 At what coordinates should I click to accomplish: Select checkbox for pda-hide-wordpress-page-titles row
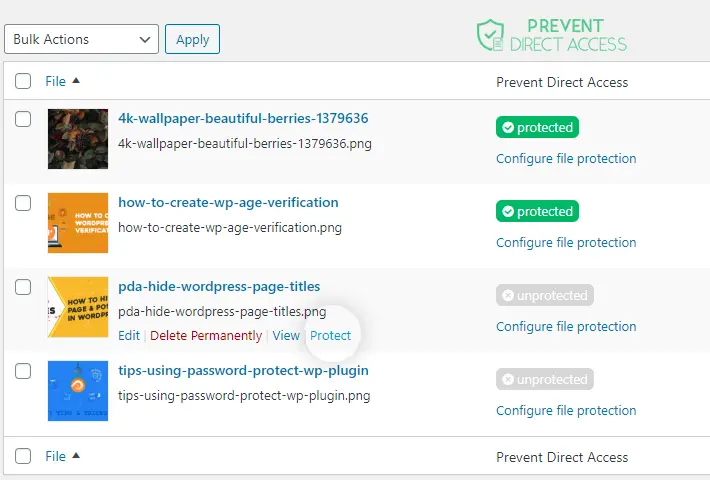(23, 287)
